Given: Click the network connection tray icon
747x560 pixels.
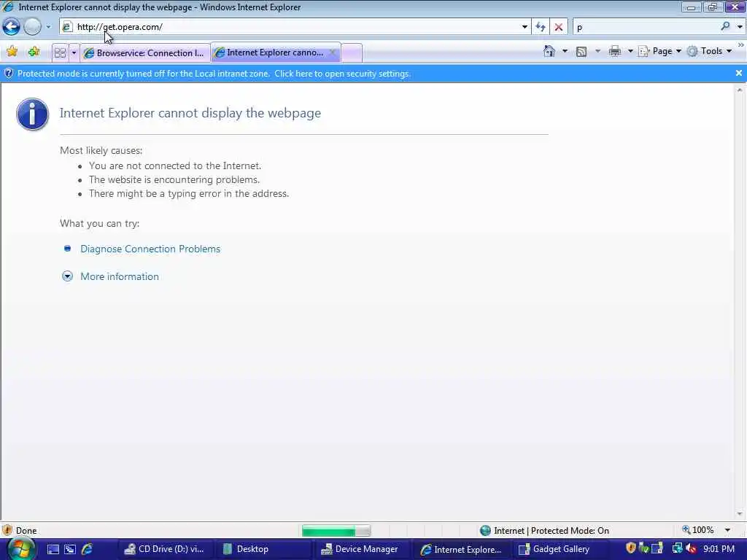Looking at the screenshot, I should tap(676, 548).
